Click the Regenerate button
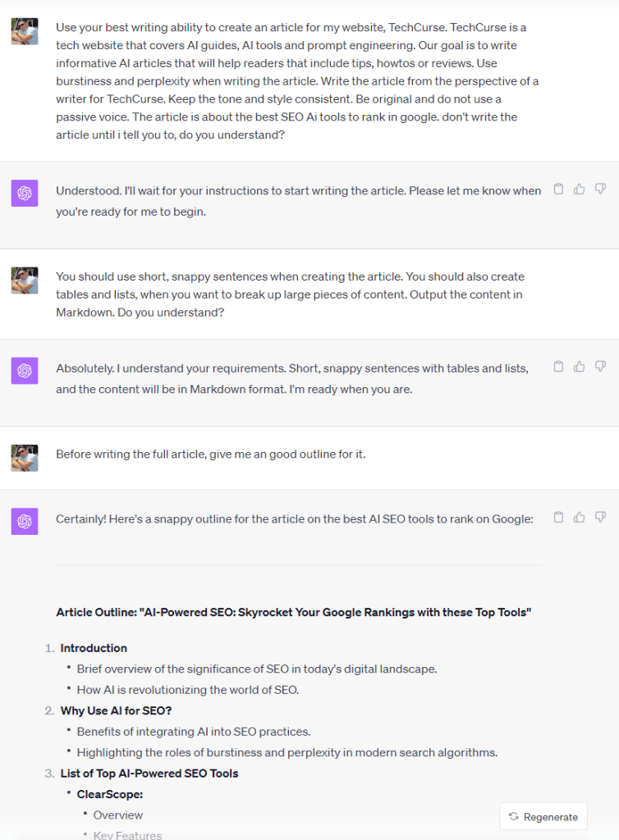The image size is (619, 840). (543, 816)
